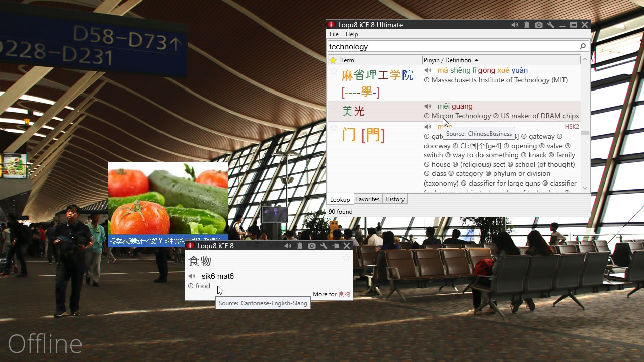Play audio for měi guāng entry
Viewport: 644px width, 362px height.
(x=427, y=106)
